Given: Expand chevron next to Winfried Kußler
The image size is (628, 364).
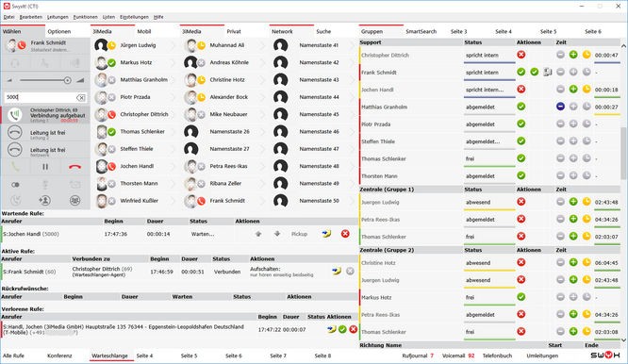Looking at the screenshot, I should click(173, 201).
